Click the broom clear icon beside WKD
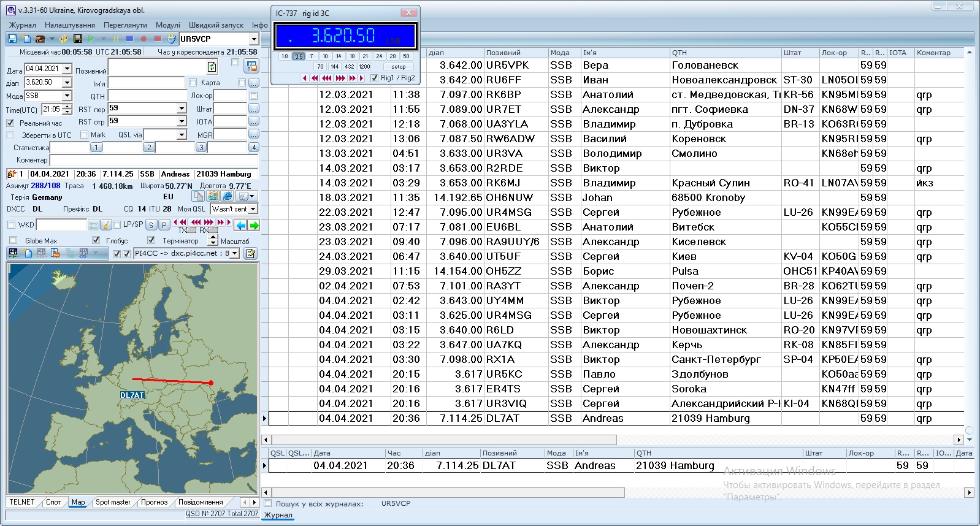This screenshot has height=526, width=980. pyautogui.click(x=105, y=225)
